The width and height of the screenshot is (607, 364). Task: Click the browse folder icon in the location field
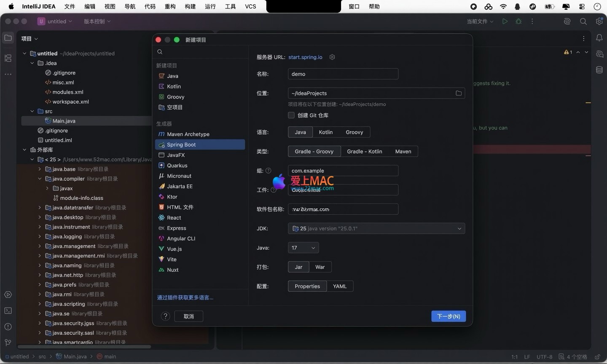coord(459,93)
